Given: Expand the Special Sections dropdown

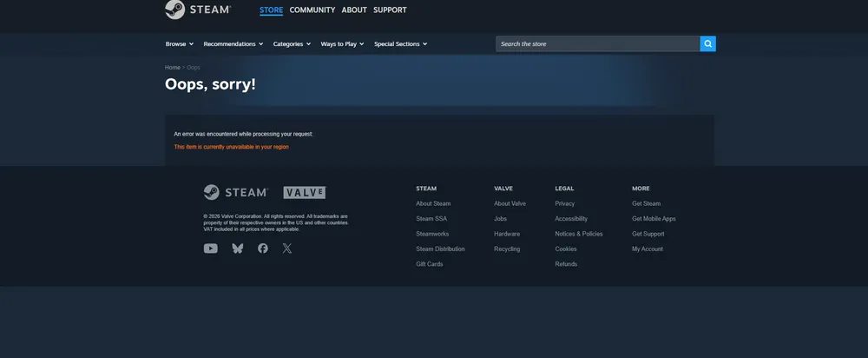Looking at the screenshot, I should 400,43.
